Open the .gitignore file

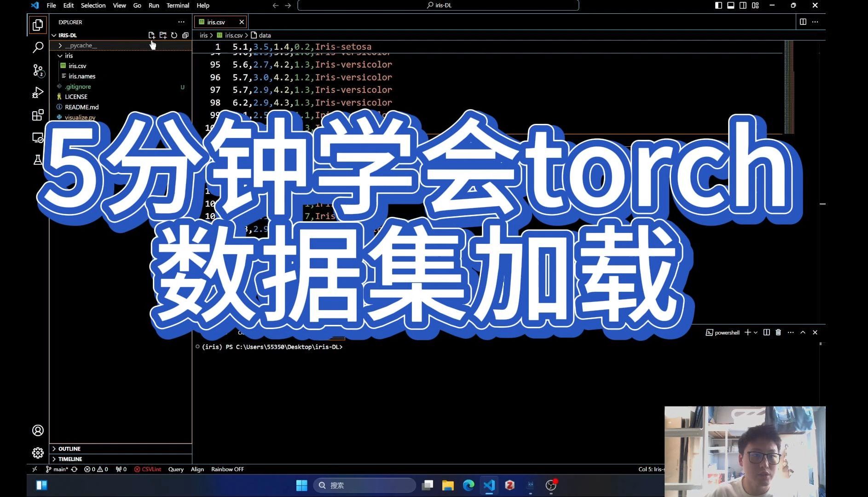coord(121,87)
